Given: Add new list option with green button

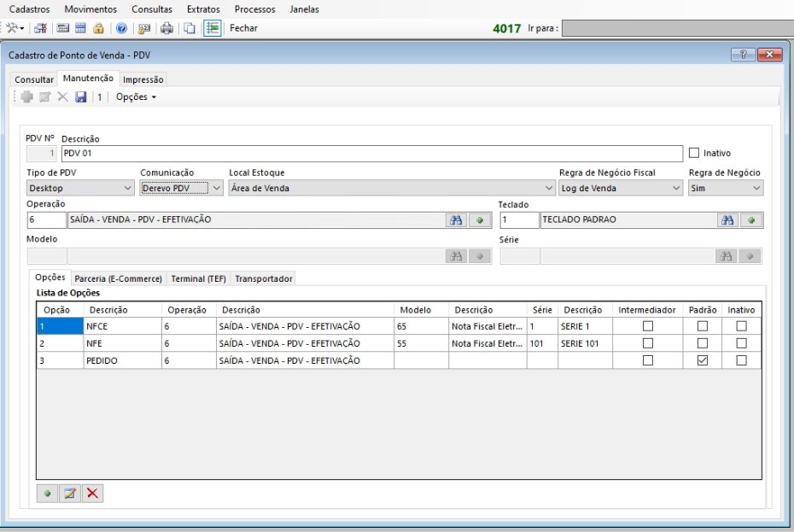Looking at the screenshot, I should point(48,493).
